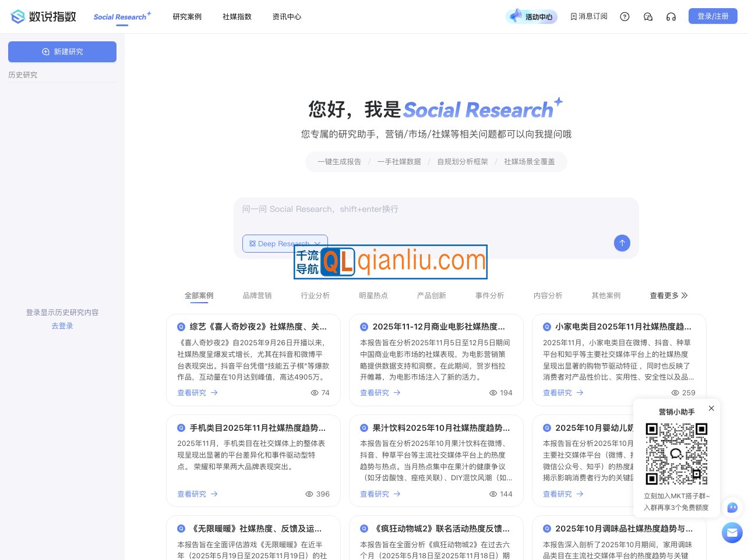Click the Social Research question input field

(436, 210)
